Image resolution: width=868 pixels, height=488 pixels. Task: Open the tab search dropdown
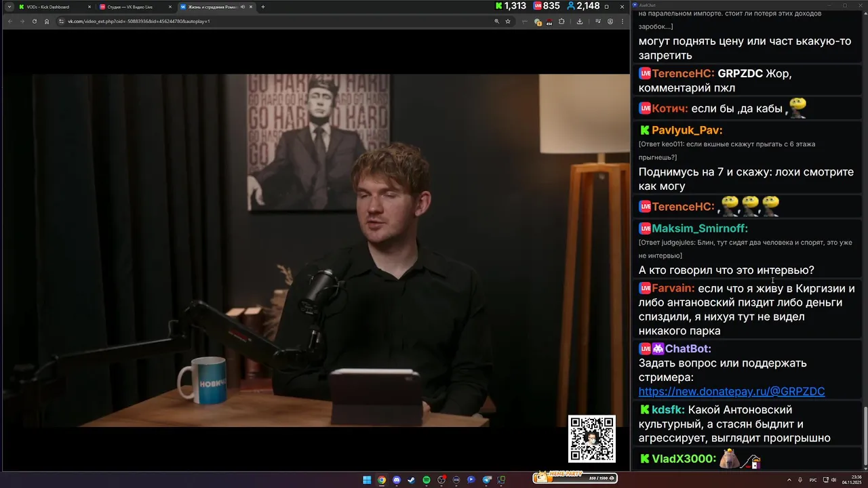coord(9,7)
